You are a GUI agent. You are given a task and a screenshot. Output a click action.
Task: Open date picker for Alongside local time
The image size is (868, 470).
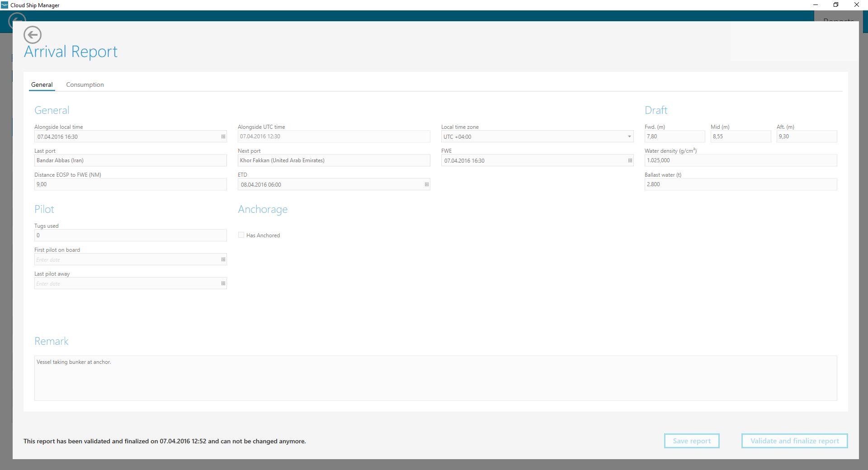[223, 136]
